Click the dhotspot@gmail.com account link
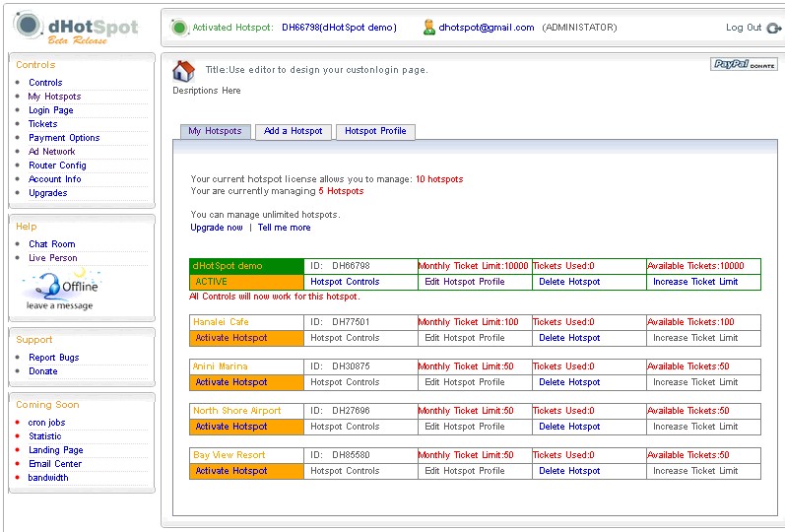Image resolution: width=785 pixels, height=532 pixels. [x=487, y=28]
